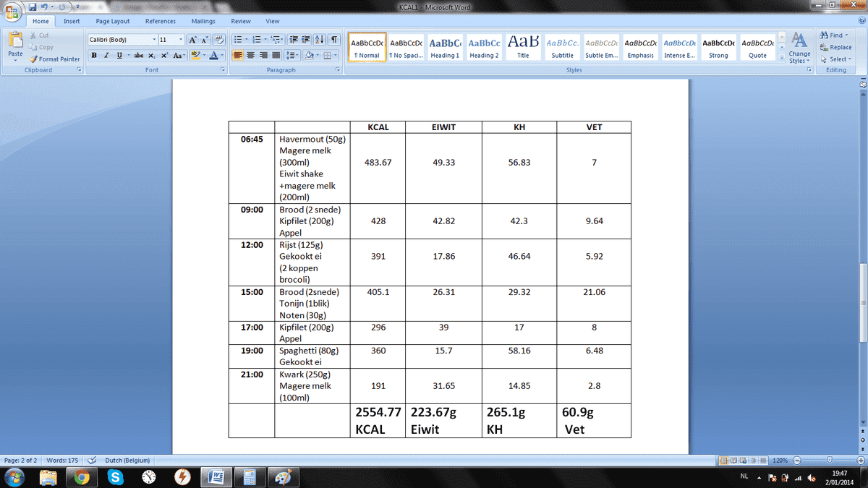The width and height of the screenshot is (868, 488).
Task: Click the Format Painter brush icon
Action: 34,59
